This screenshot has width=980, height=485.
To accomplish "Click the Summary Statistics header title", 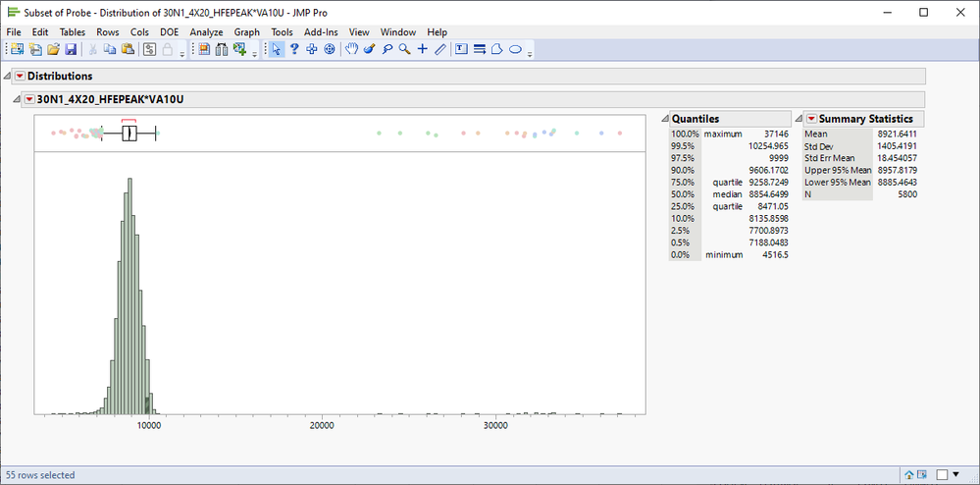I will (865, 119).
